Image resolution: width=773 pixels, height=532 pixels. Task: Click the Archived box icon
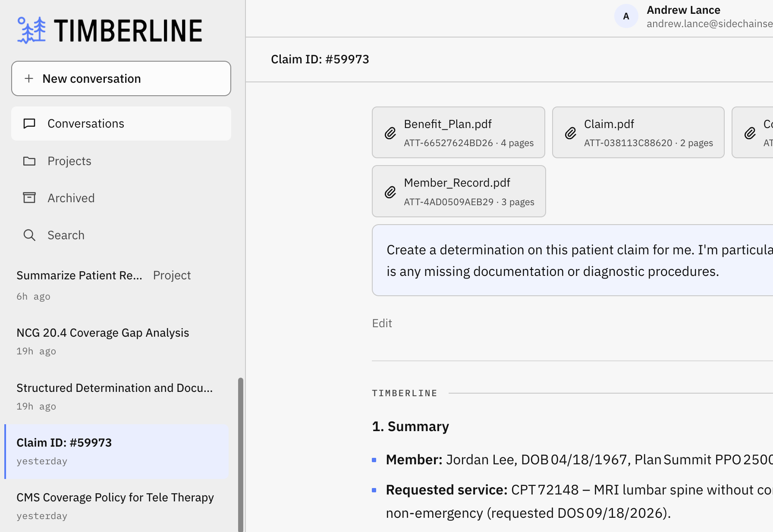[29, 198]
